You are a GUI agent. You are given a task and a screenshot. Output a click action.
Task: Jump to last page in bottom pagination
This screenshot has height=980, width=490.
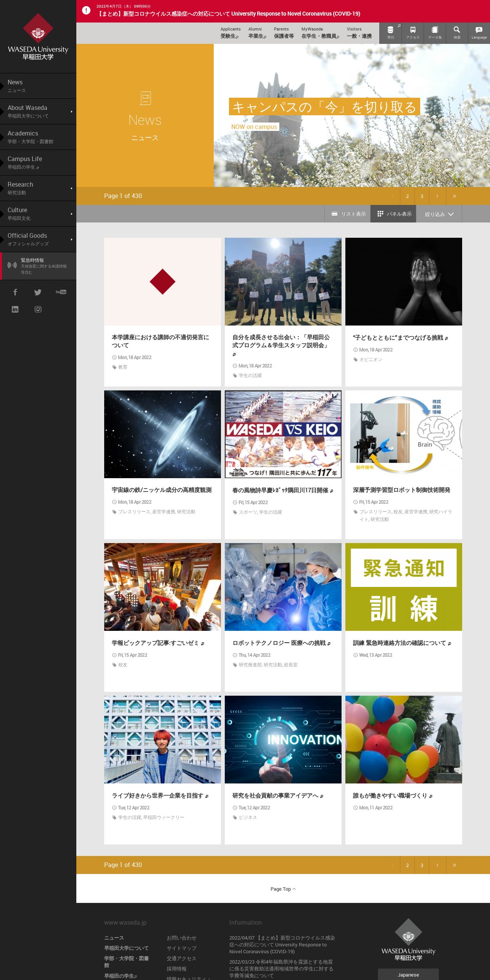click(x=454, y=865)
